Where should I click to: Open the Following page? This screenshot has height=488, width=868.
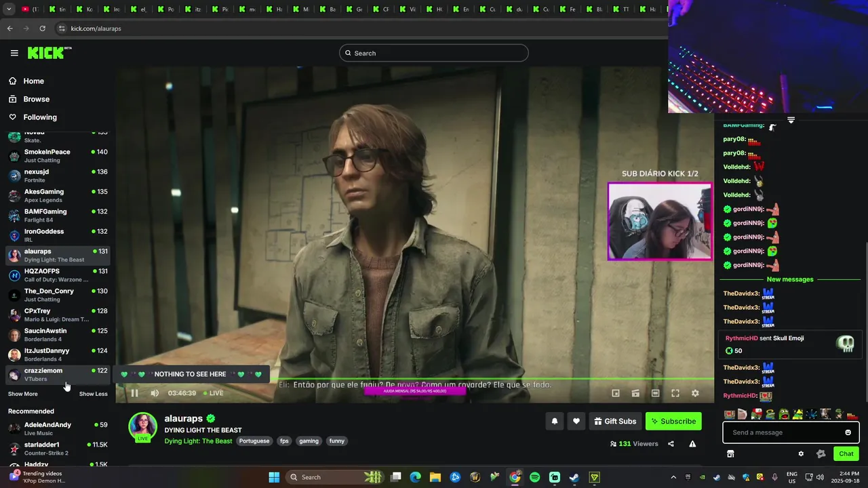33,117
